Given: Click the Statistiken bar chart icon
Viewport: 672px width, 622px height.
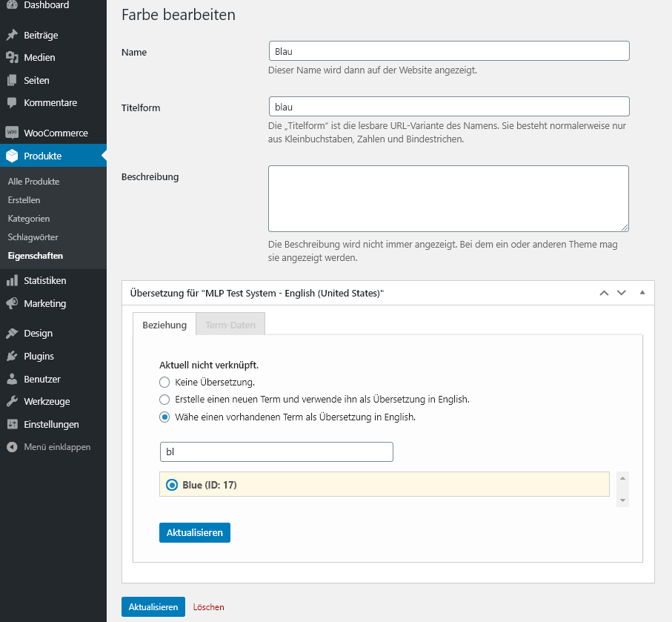Looking at the screenshot, I should 12,280.
